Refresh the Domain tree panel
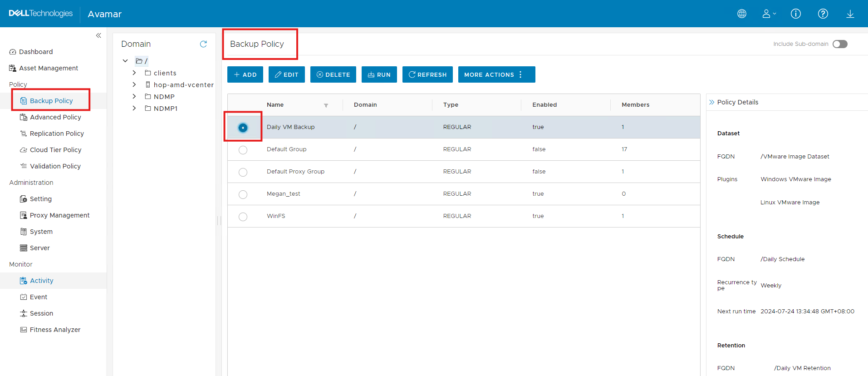 pos(203,44)
